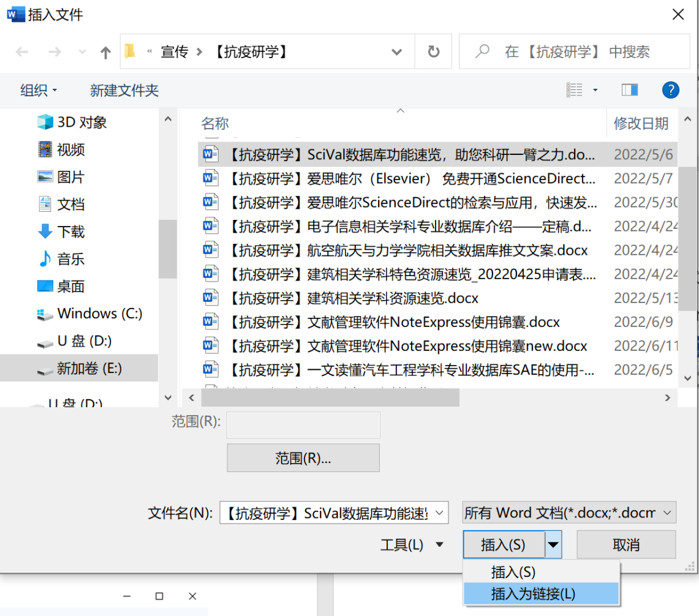Click the Refresh folder icon
The image size is (699, 616).
[x=434, y=52]
